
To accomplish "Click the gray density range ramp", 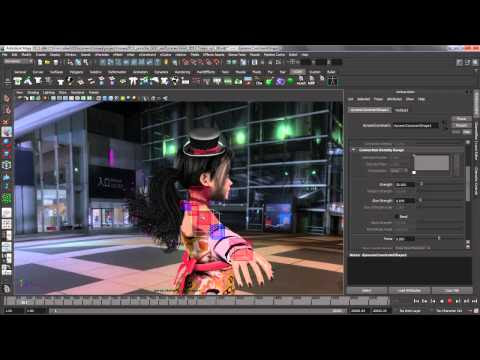I will (x=431, y=163).
